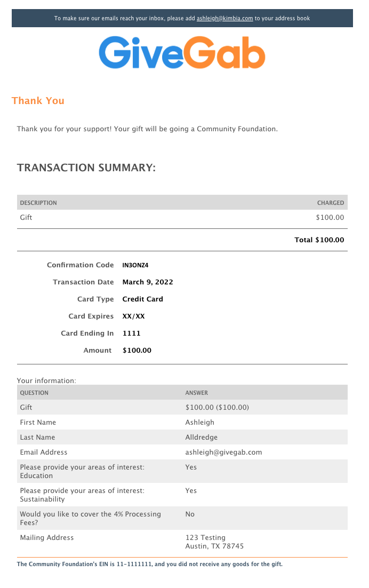Click the mailing address 123 Testing

(x=205, y=538)
